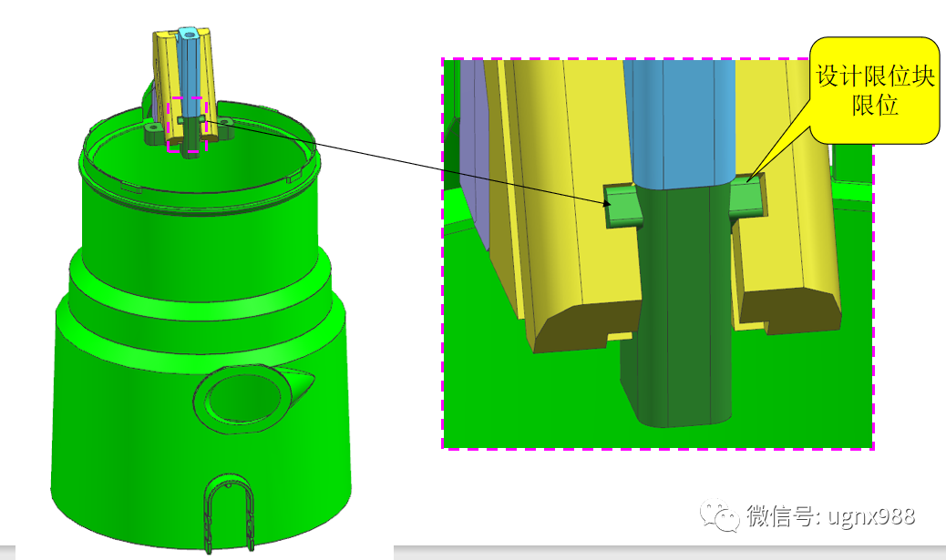Click the U-shaped clip at housing base

(230, 513)
